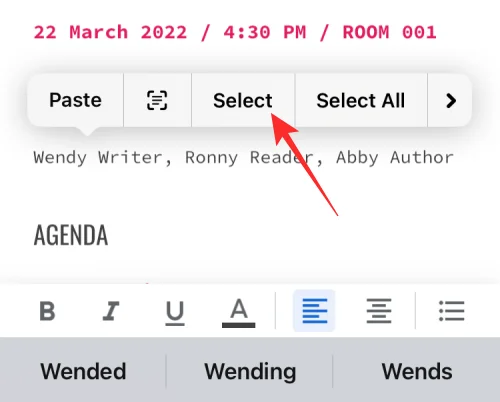Apply Underline formatting

[175, 313]
